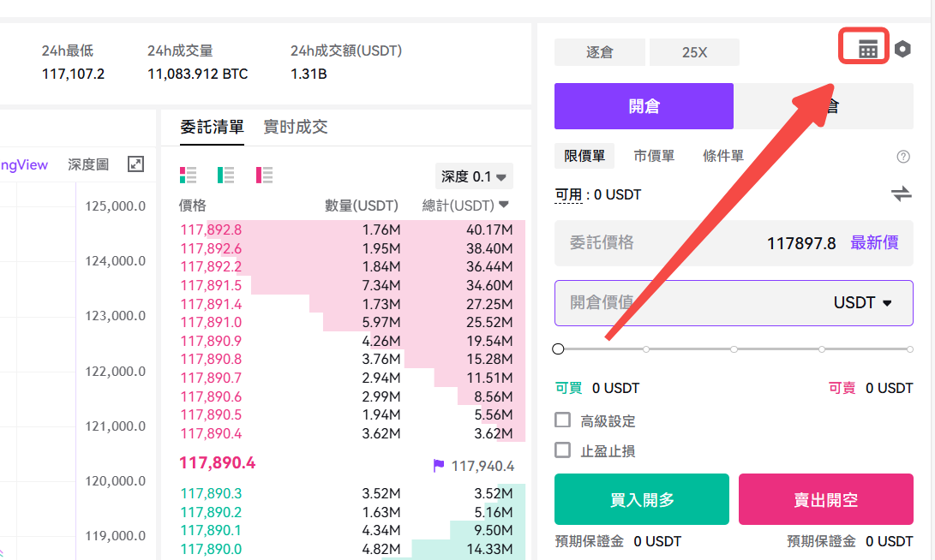Image resolution: width=935 pixels, height=560 pixels.
Task: Click the 開倉價值 input field
Action: click(x=734, y=302)
